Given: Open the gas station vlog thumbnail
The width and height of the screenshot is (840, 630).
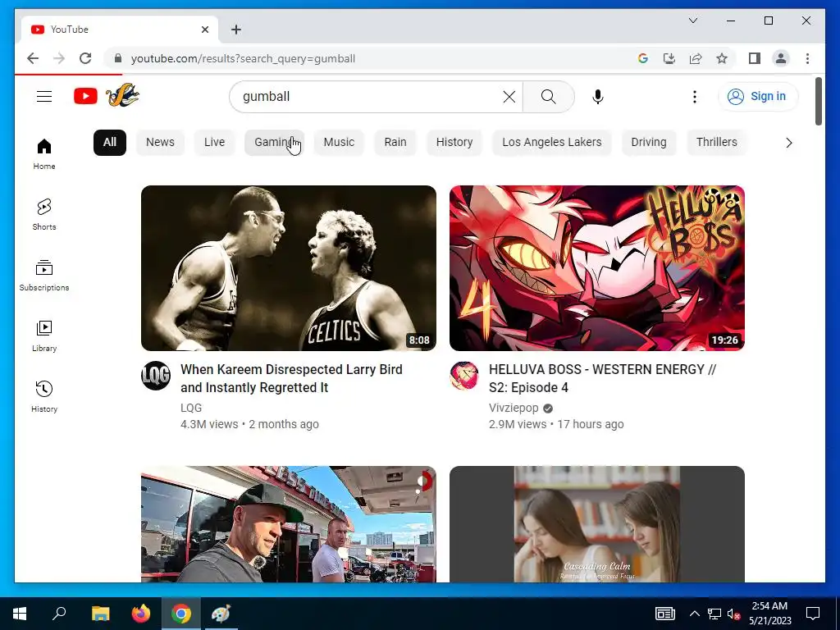Looking at the screenshot, I should (x=289, y=524).
